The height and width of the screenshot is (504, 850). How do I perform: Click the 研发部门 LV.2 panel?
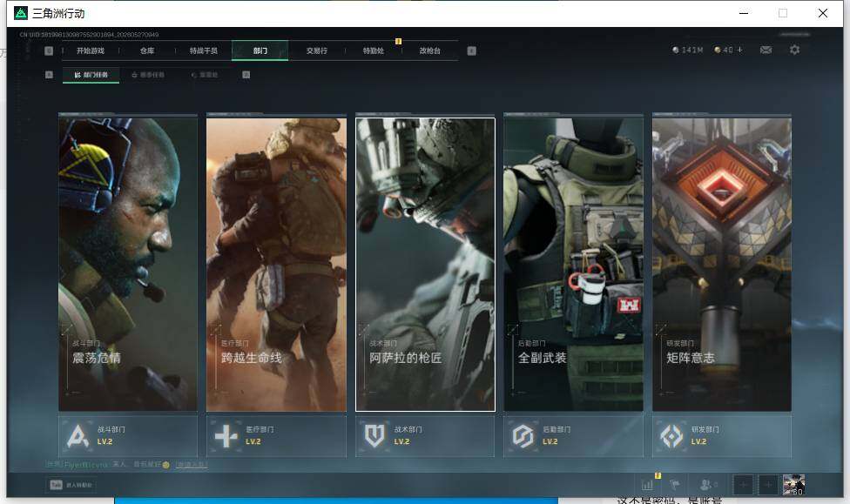pos(722,436)
